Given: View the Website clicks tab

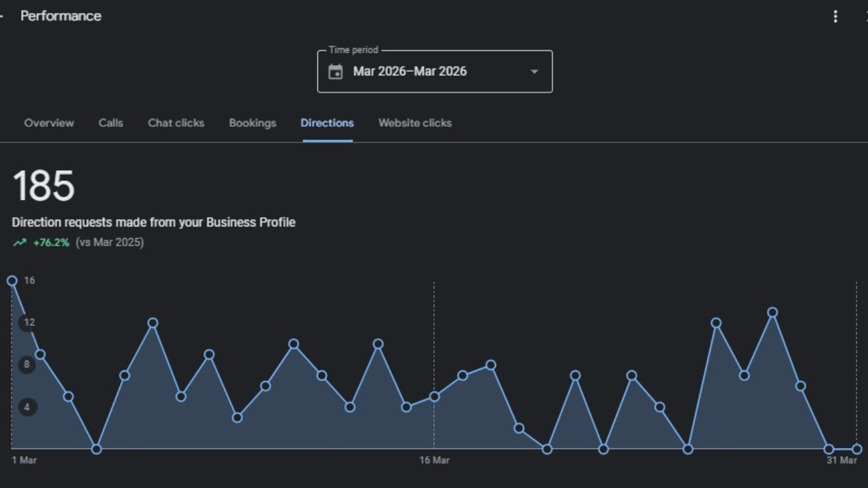Looking at the screenshot, I should 415,123.
